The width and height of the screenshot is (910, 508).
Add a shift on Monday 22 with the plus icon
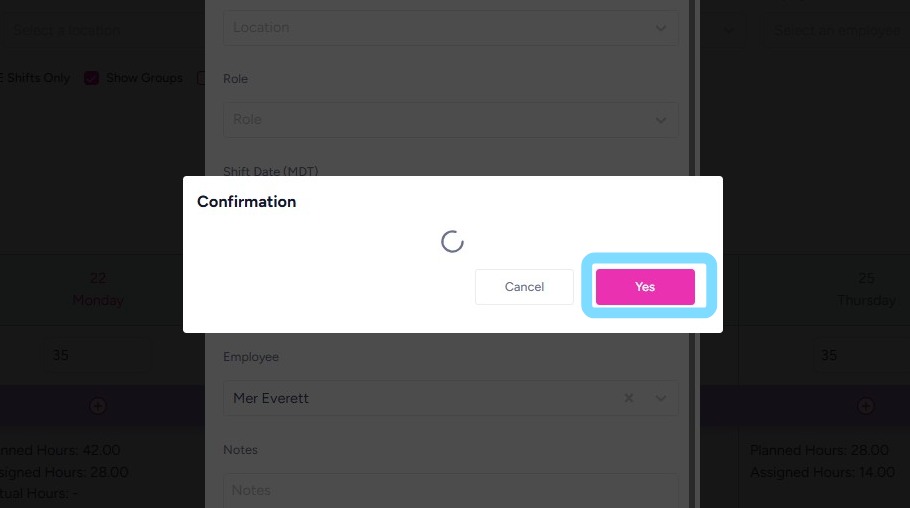pyautogui.click(x=98, y=406)
